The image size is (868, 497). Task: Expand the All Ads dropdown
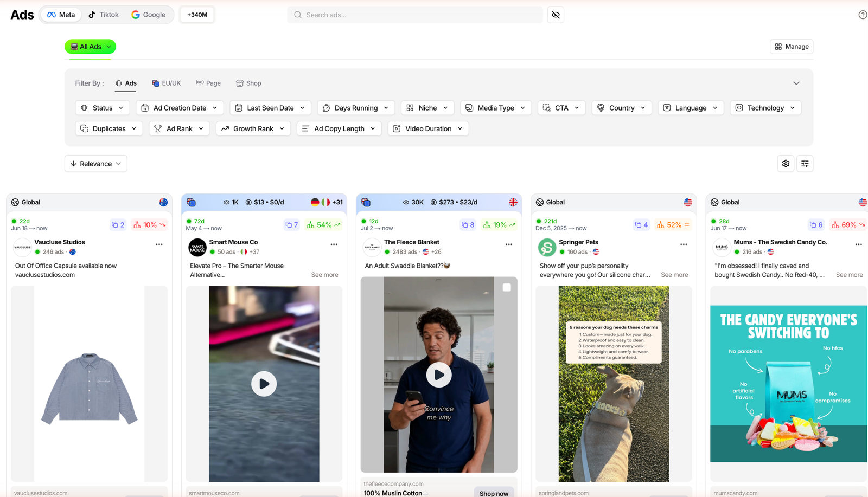pyautogui.click(x=90, y=47)
